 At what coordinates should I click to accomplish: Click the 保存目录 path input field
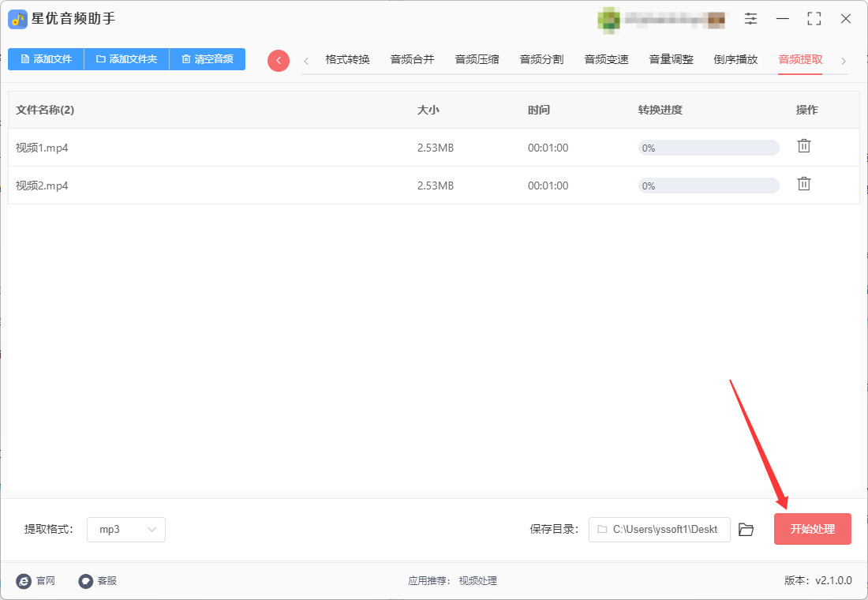pyautogui.click(x=660, y=530)
